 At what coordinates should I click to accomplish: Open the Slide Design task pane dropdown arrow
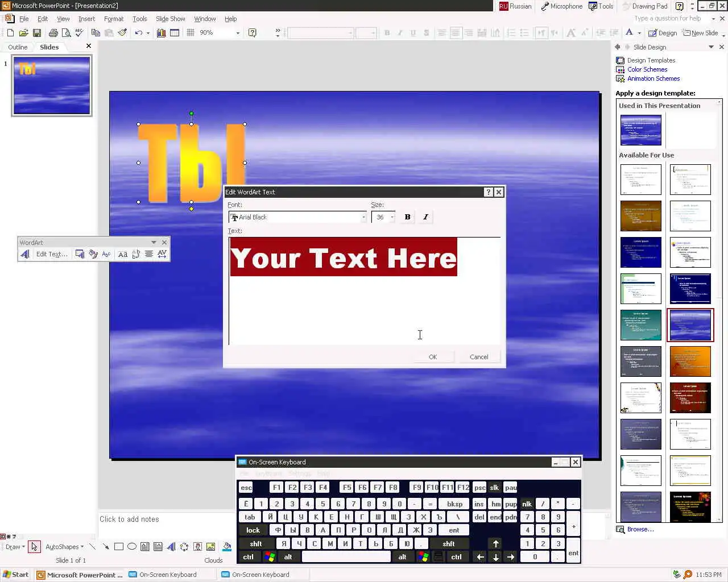click(x=711, y=47)
